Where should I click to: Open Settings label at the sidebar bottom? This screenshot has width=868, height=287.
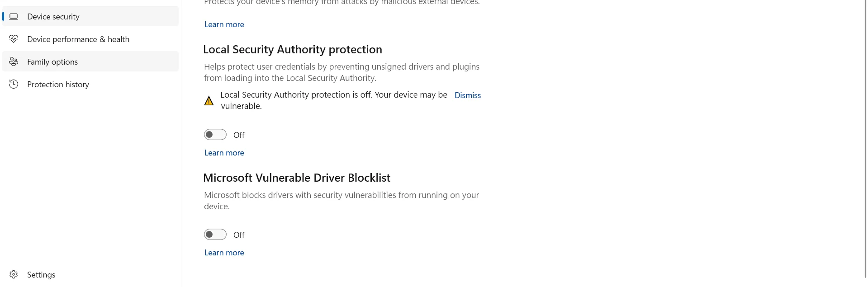click(41, 275)
